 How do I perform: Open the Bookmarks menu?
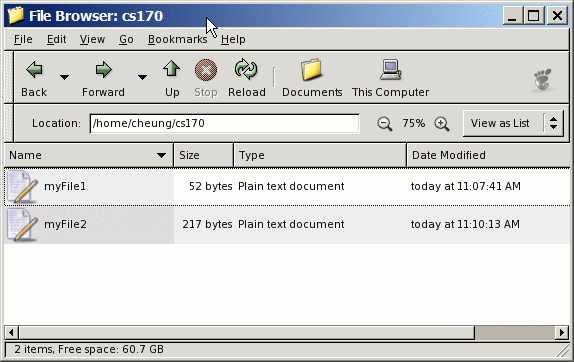pyautogui.click(x=178, y=39)
